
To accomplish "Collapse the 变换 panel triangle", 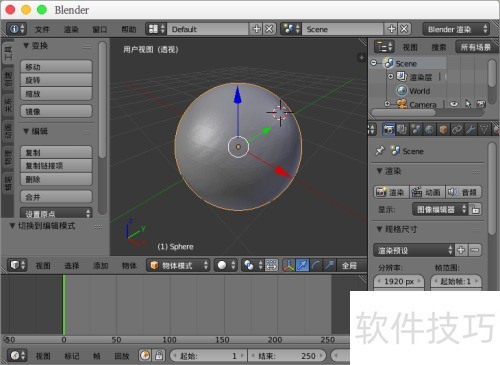I will 26,46.
